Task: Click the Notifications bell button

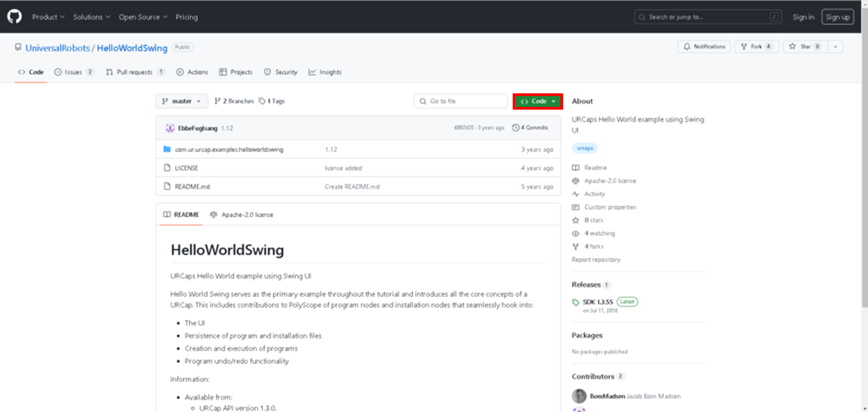Action: 704,47
